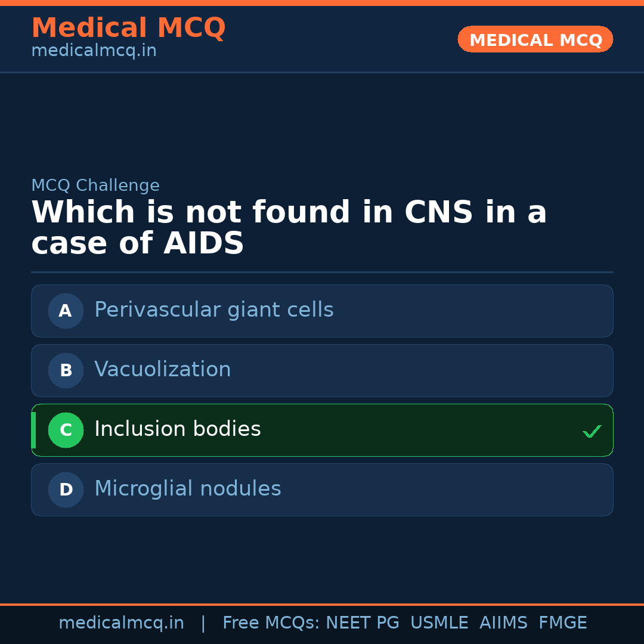Viewport: 644px width, 644px height.
Task: Click the orange MEDICAL MCQ badge
Action: click(x=535, y=40)
